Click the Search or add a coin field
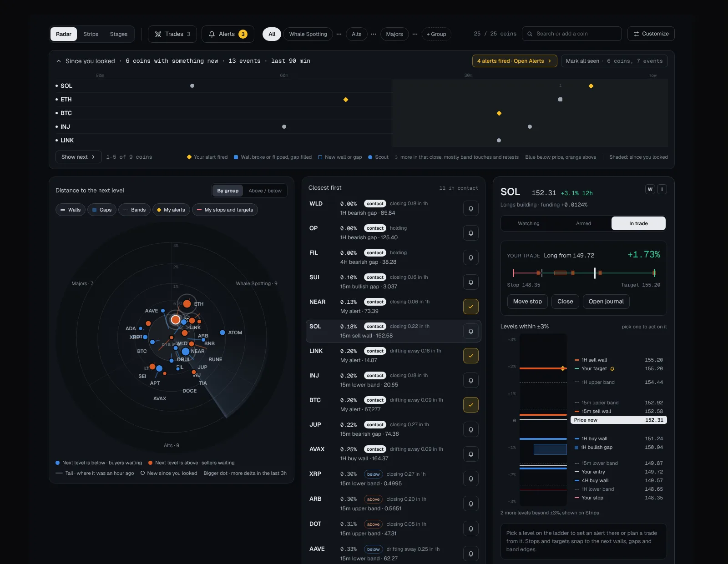 click(571, 34)
